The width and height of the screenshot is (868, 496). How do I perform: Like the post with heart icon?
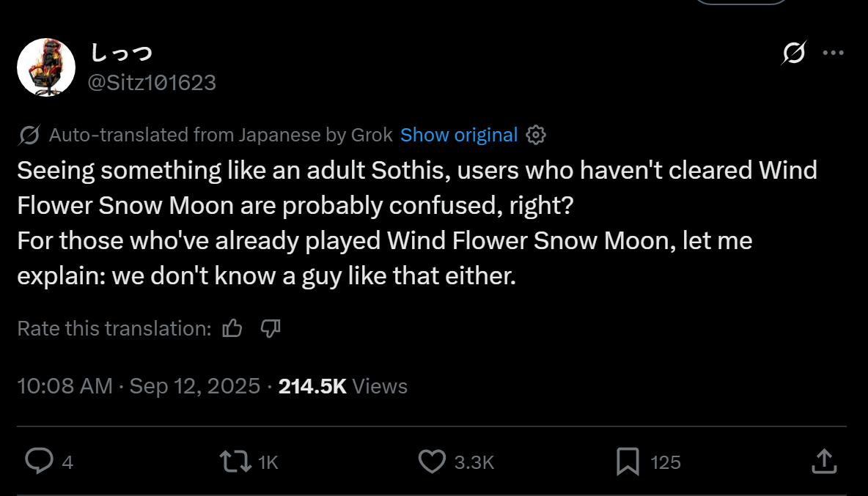pos(432,462)
